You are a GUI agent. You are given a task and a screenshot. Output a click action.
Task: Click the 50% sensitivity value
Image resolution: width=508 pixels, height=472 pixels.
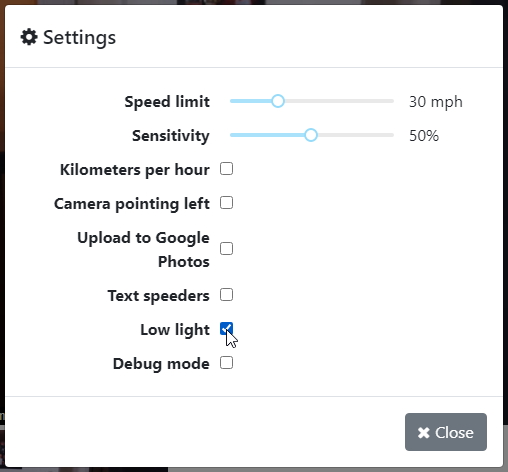pos(424,136)
